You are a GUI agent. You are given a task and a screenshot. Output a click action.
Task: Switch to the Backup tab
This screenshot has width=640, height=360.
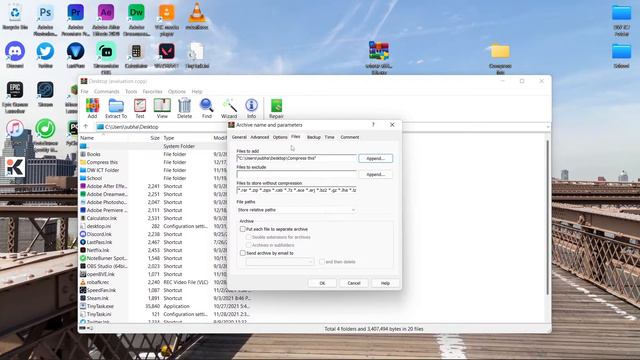[x=313, y=137]
